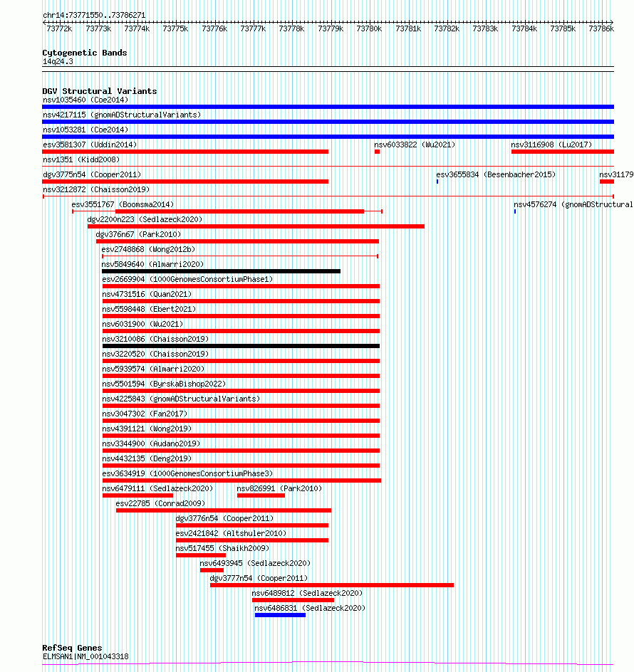Click the nsv5501594 (ByrskaBishop2022) label
Screen dimensions: 634x672
tap(164, 384)
